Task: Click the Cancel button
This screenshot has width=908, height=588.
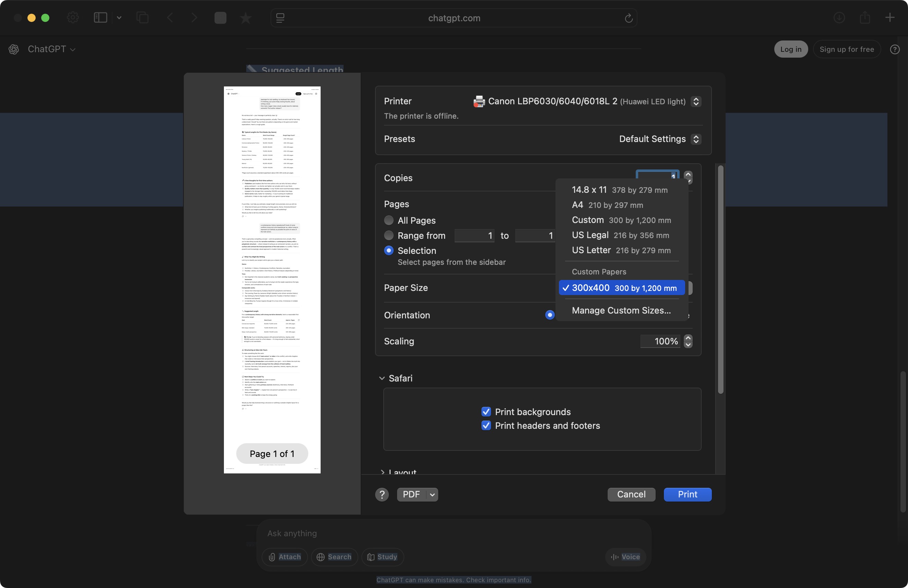Action: (631, 494)
